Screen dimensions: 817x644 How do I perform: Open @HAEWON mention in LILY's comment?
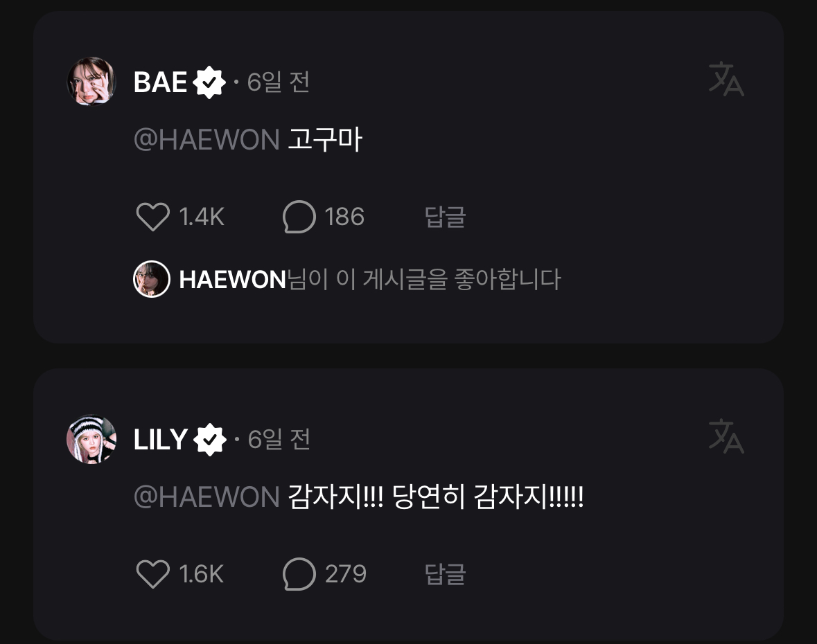[207, 497]
